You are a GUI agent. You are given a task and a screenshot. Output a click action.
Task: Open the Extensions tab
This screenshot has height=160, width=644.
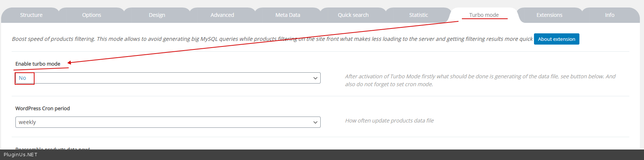(x=549, y=15)
